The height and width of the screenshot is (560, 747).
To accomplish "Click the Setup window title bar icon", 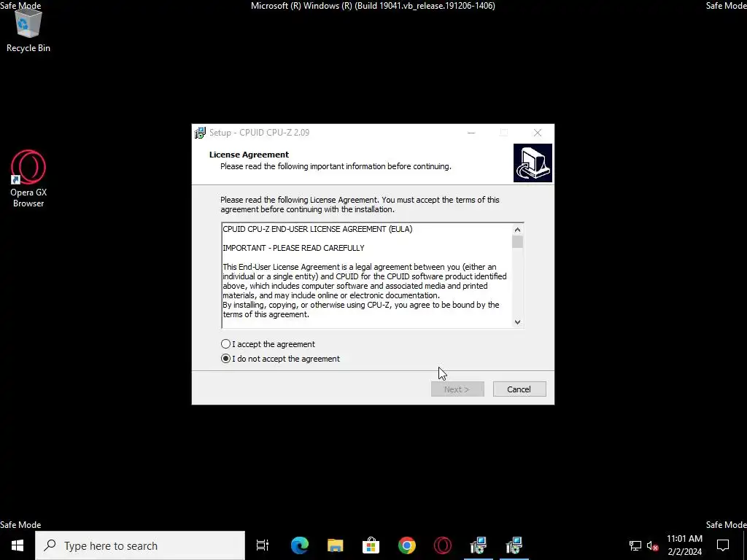I will [x=200, y=133].
